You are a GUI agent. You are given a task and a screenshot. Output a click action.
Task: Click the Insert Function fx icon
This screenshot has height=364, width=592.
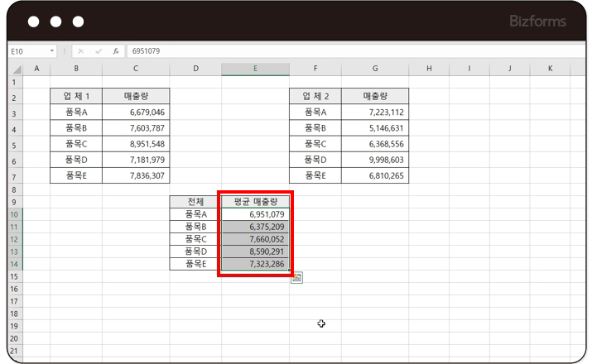pyautogui.click(x=116, y=51)
